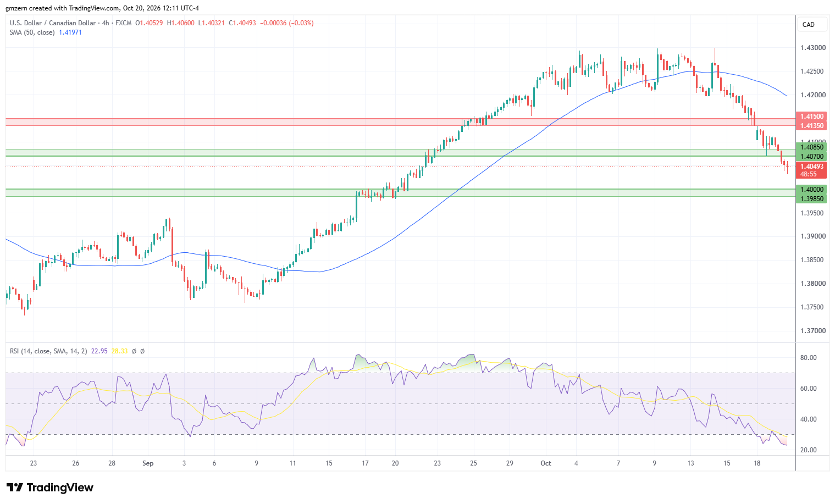This screenshot has height=504, width=835.
Task: Click the current price label 1.40493
Action: coord(812,167)
